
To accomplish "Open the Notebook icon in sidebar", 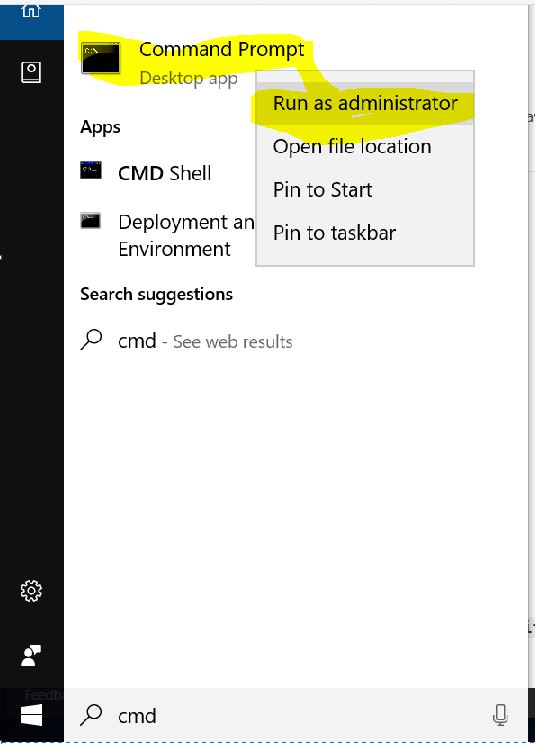I will click(x=31, y=72).
